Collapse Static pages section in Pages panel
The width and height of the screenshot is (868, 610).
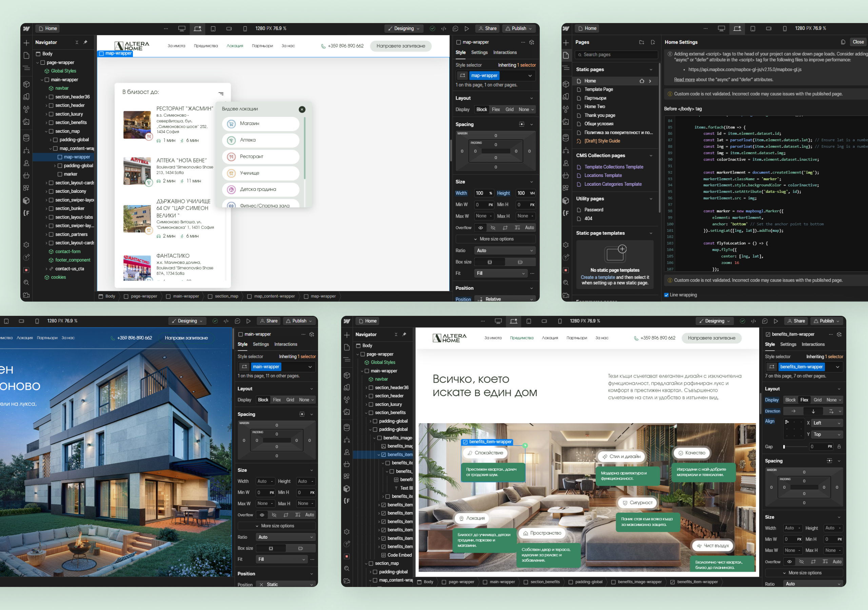[651, 69]
